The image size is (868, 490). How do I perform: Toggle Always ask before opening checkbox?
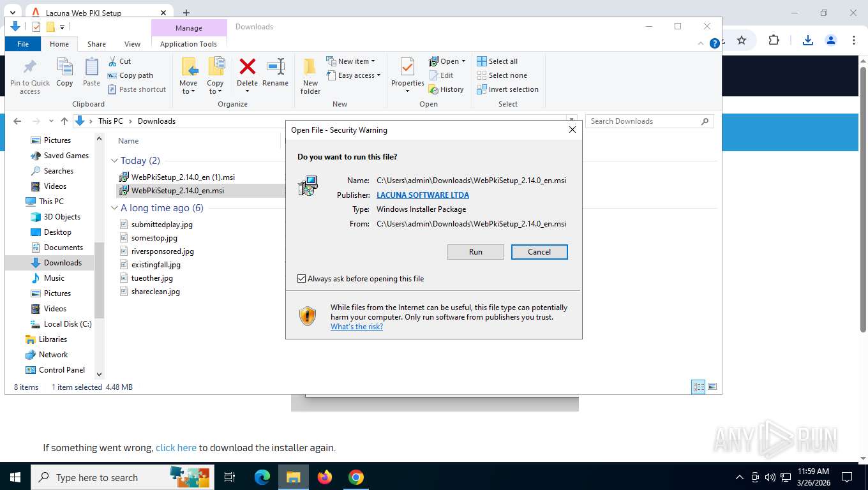pos(302,279)
